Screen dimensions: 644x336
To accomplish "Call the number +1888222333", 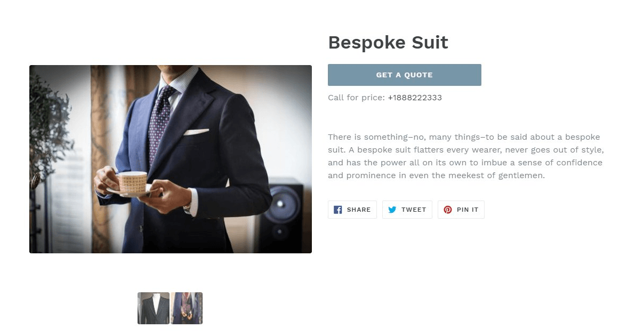I will [x=415, y=98].
